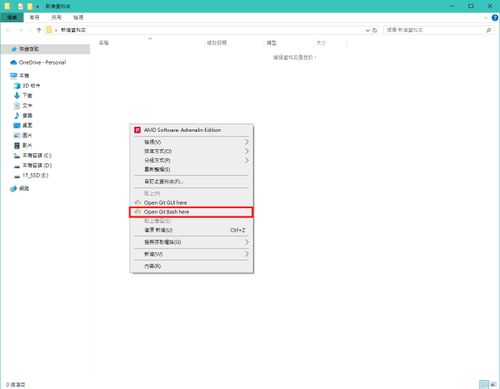This screenshot has width=500, height=389.
Task: Click the Pictures icon in sidebar
Action: (x=17, y=135)
